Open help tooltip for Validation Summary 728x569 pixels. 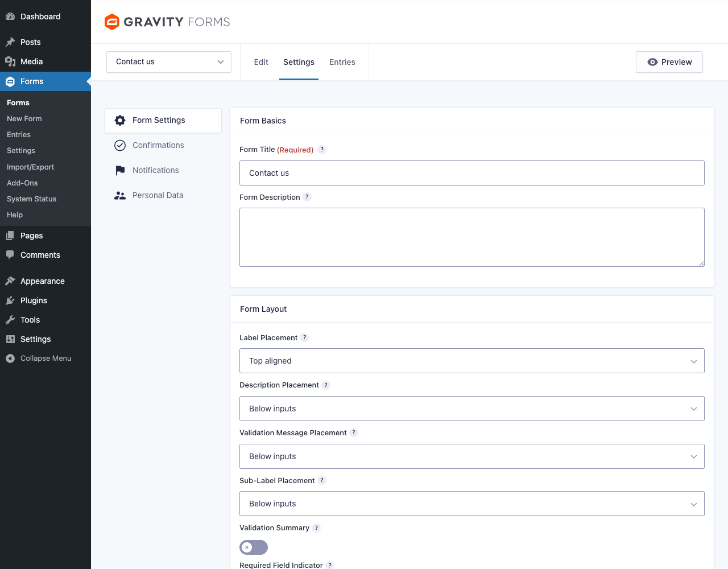(317, 528)
